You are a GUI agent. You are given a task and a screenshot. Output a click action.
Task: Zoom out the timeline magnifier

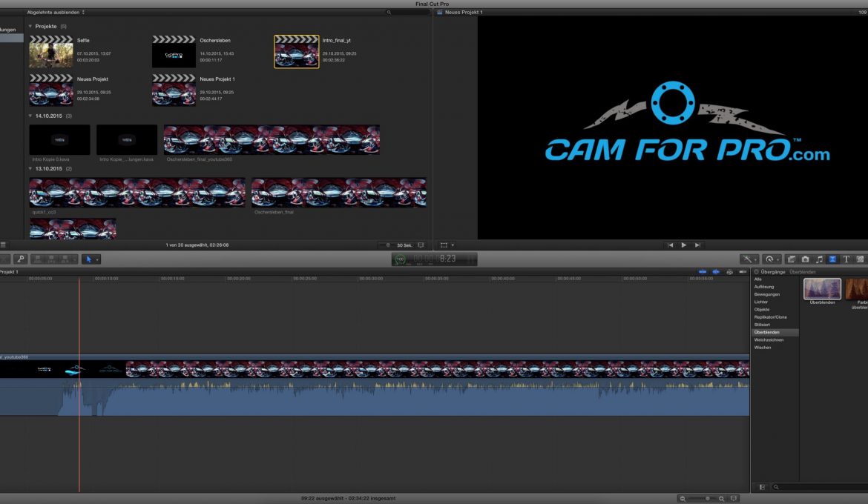click(683, 499)
